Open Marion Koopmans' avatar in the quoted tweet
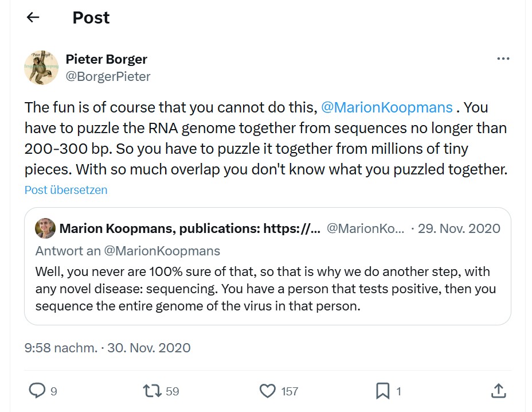 pos(43,228)
